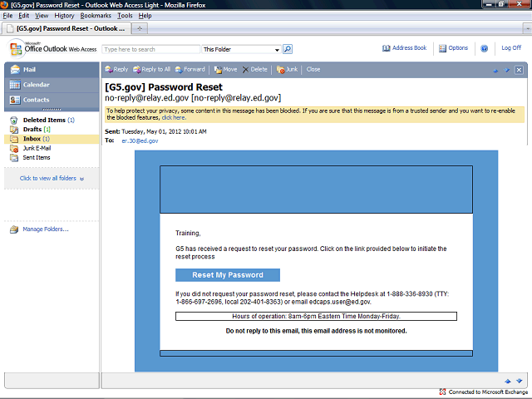This screenshot has height=399, width=532.
Task: Open Manage Folders link
Action: pos(39,229)
